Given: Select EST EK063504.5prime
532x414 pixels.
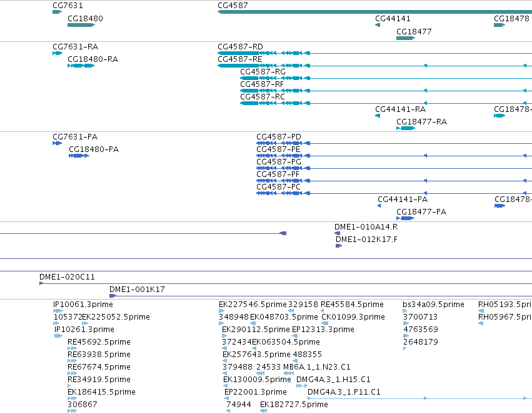Looking at the screenshot, I should coord(286,342).
